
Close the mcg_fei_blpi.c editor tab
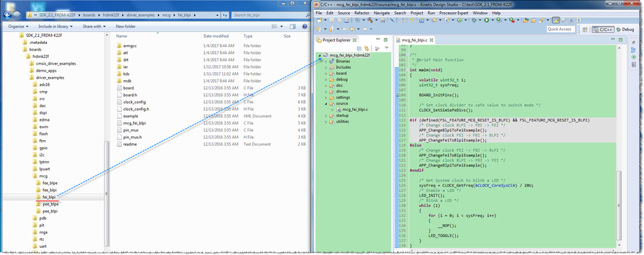click(431, 40)
